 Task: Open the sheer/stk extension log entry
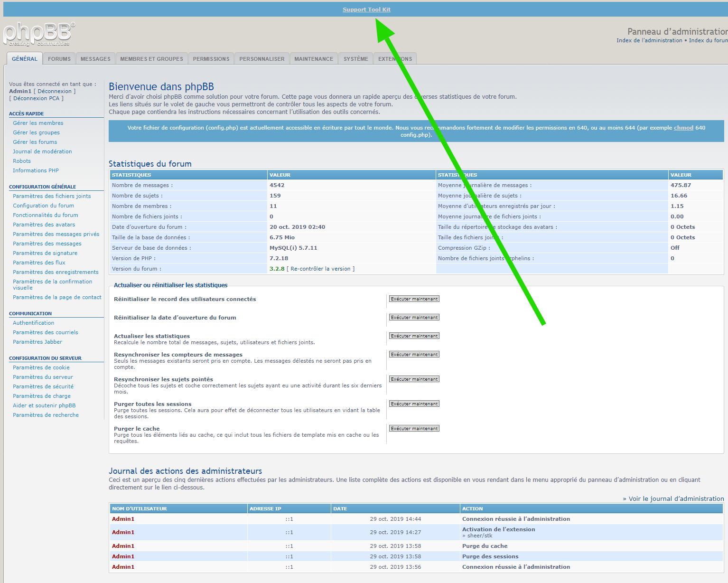pos(479,536)
